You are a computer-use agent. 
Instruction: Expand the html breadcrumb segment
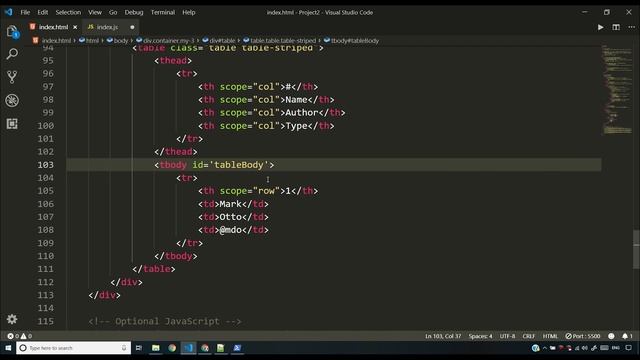pyautogui.click(x=89, y=40)
